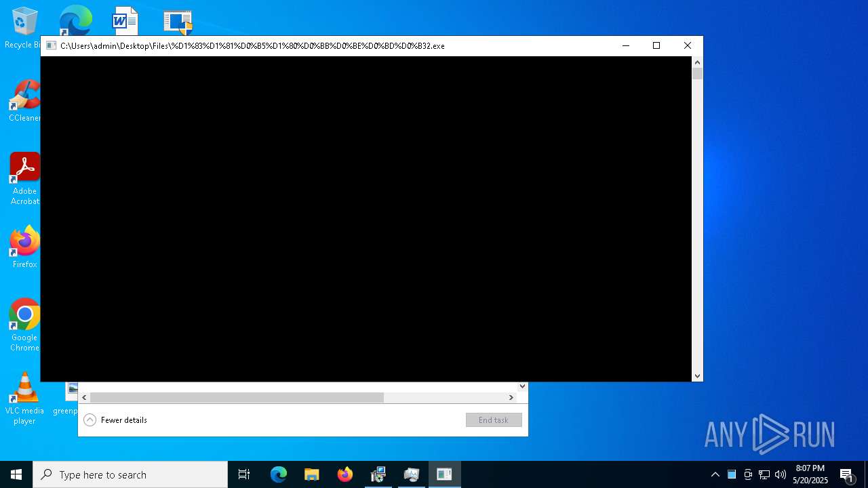Launch the Adobe Acrobat desktop shortcut
Screen dimensions: 868x488
[x=24, y=178]
